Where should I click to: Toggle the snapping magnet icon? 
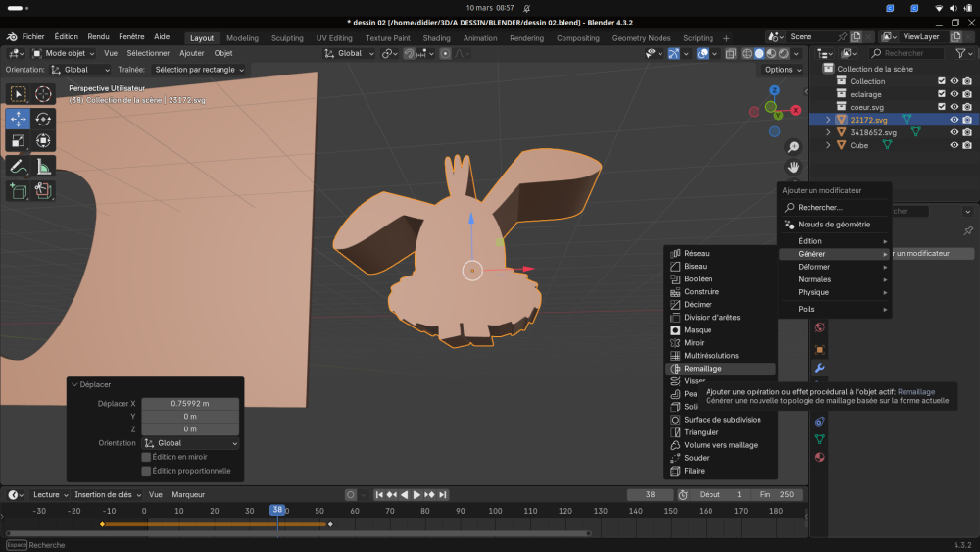pyautogui.click(x=409, y=53)
